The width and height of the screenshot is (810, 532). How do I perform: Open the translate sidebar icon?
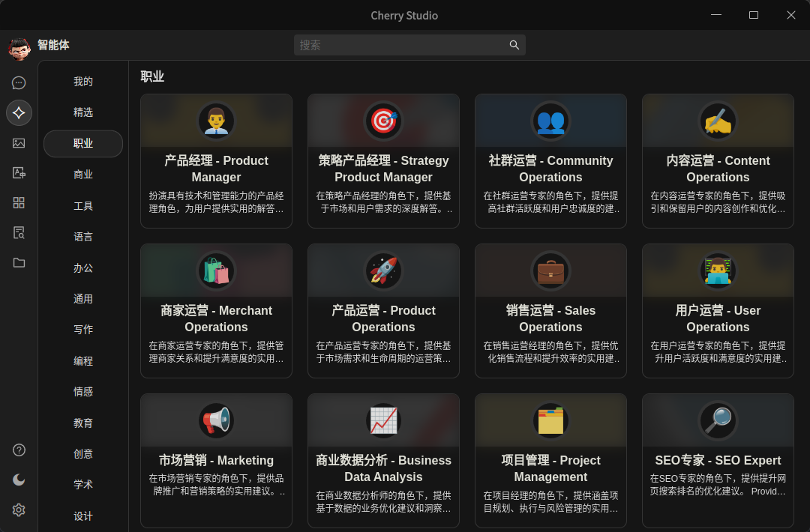pos(19,173)
